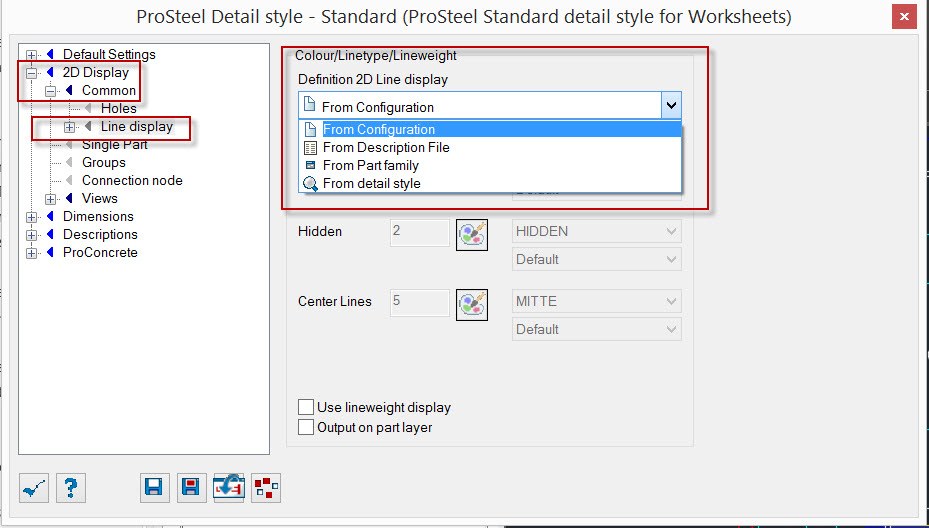Image resolution: width=929 pixels, height=528 pixels.
Task: Close the ProSteel Detail style dialog
Action: click(x=904, y=17)
